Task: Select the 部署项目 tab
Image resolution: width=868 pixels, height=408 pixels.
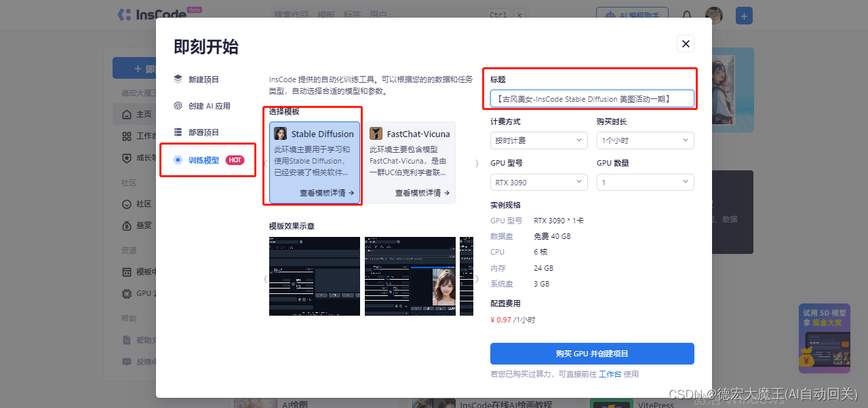Action: [197, 132]
